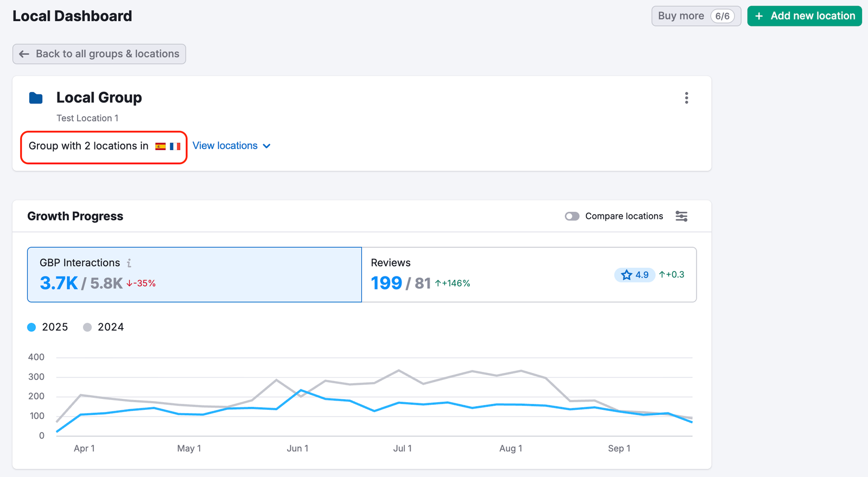Click the Jun 1 peak on the 2025 line
Viewport: 868px width, 477px height.
point(301,390)
